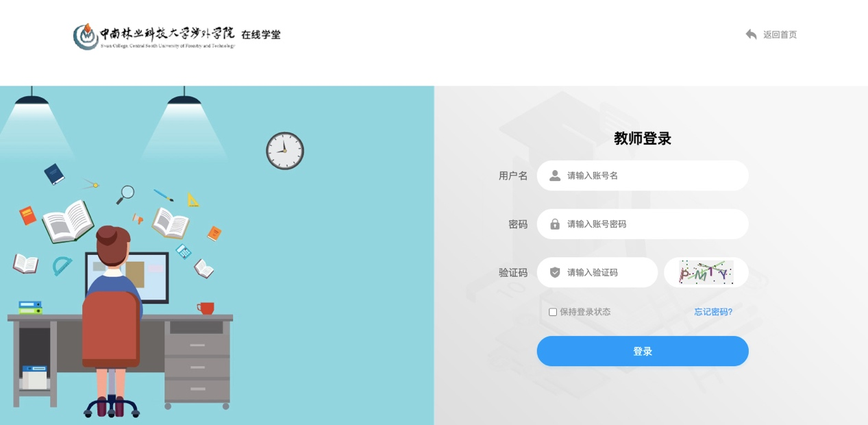Image resolution: width=868 pixels, height=425 pixels.
Task: Focus the 请输入账号密码 password field
Action: [x=643, y=224]
